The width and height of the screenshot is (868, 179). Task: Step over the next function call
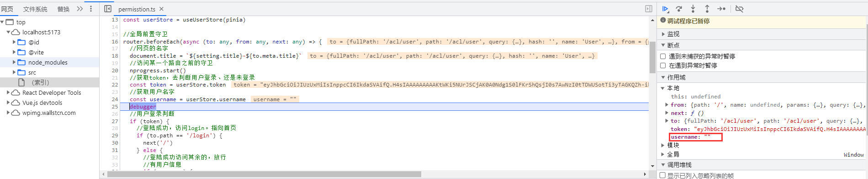(x=679, y=9)
